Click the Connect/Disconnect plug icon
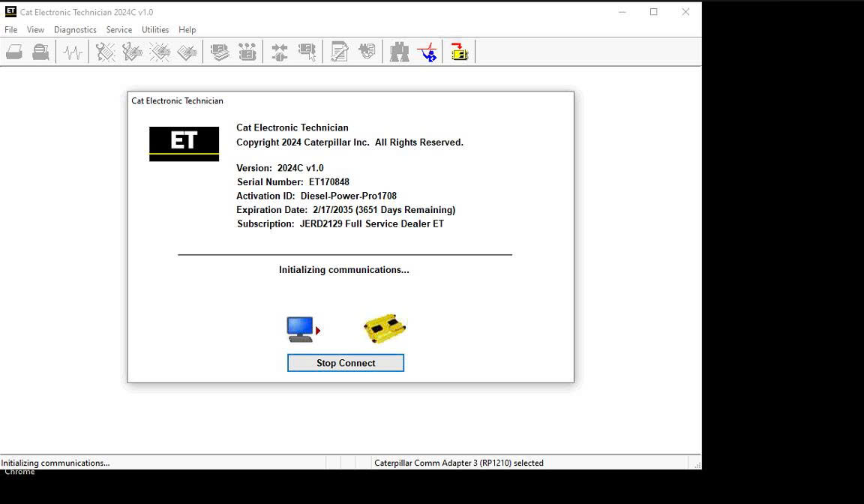This screenshot has width=864, height=504. [280, 52]
